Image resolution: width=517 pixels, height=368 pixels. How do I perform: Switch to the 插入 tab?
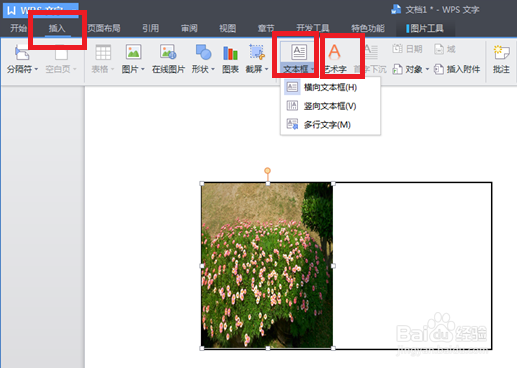click(x=57, y=28)
